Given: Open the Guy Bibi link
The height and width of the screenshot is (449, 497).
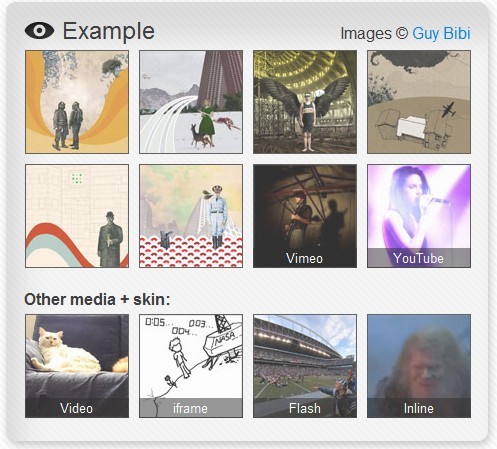Looking at the screenshot, I should (x=441, y=33).
